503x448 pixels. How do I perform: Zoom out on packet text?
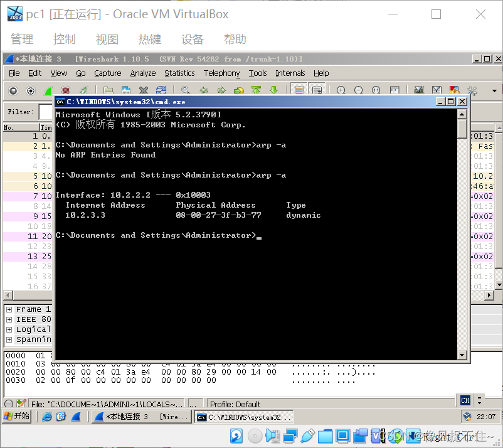(358, 91)
